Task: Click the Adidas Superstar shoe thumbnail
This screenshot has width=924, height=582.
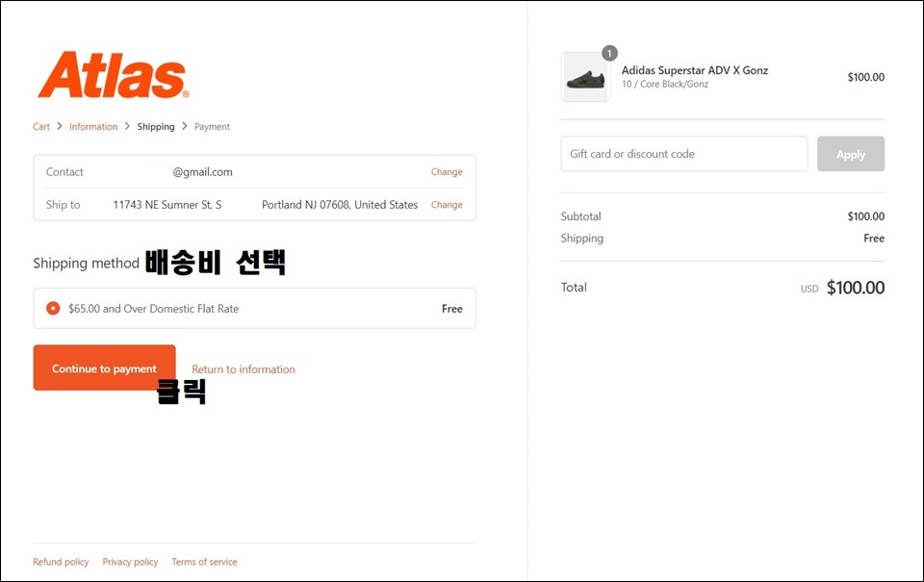Action: coord(586,77)
